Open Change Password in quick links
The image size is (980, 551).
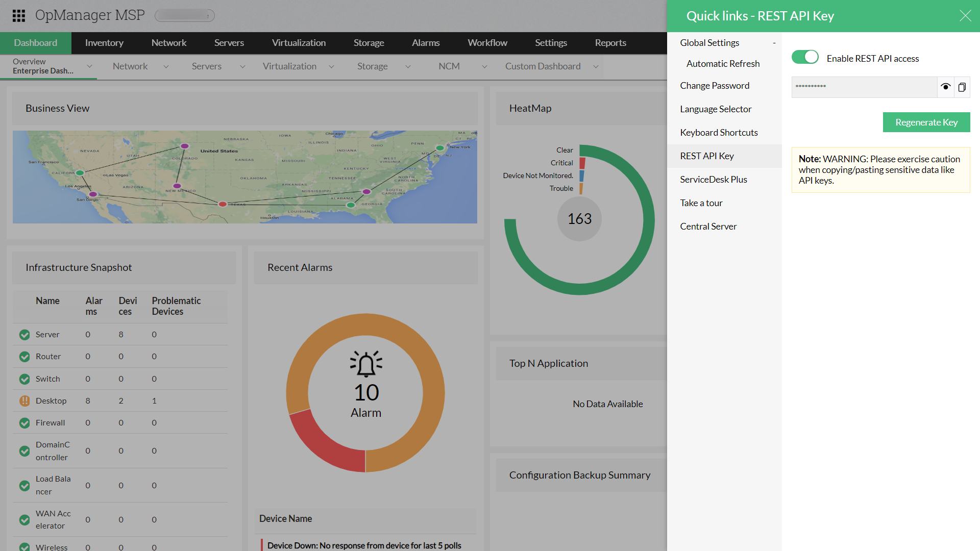(715, 86)
